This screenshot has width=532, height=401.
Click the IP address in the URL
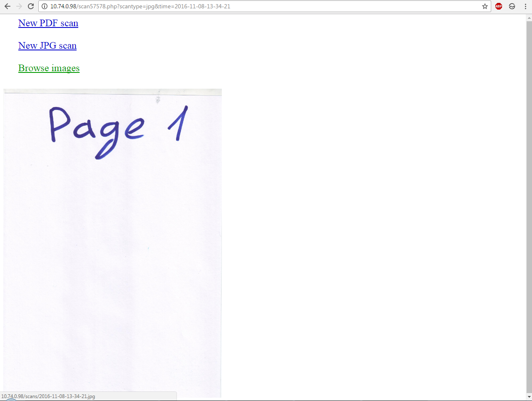point(63,6)
